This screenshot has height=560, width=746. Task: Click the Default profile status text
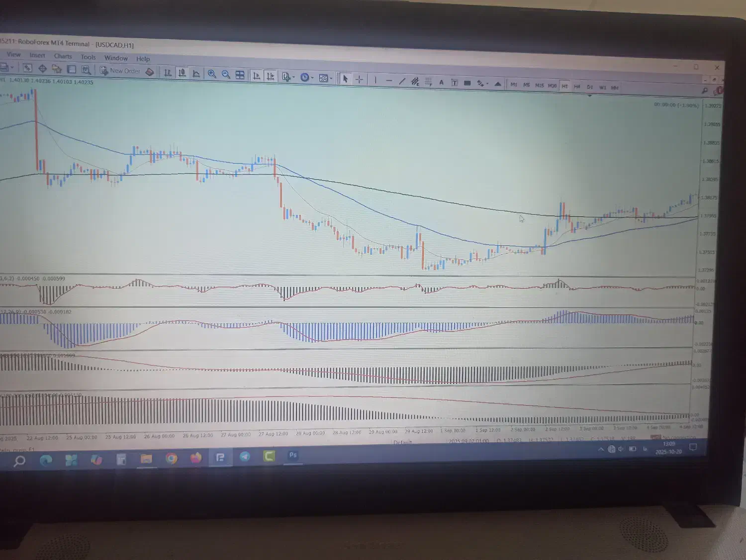click(402, 442)
